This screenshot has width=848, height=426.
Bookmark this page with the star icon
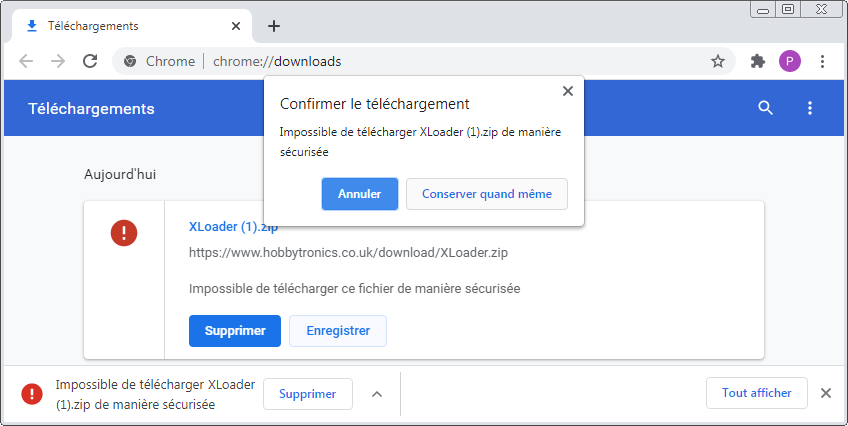coord(718,61)
